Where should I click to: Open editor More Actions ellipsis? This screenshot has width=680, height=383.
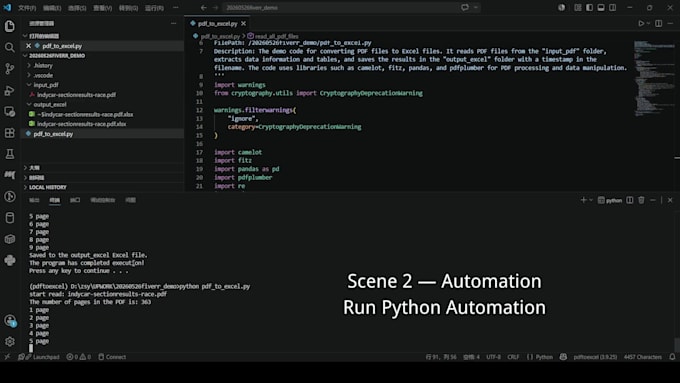pyautogui.click(x=670, y=23)
